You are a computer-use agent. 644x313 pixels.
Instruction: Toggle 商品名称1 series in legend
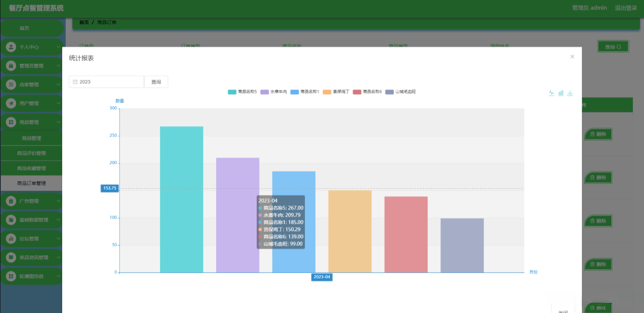305,92
